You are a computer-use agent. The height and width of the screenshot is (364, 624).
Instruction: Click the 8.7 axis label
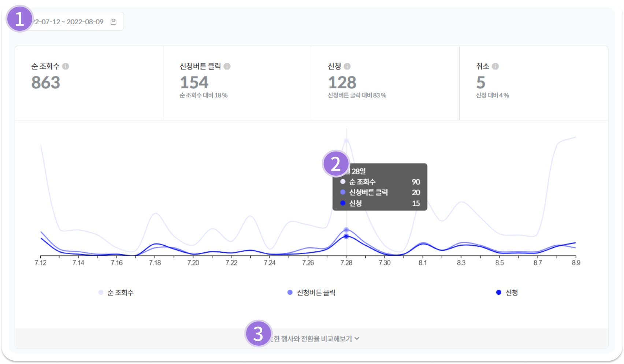[538, 263]
